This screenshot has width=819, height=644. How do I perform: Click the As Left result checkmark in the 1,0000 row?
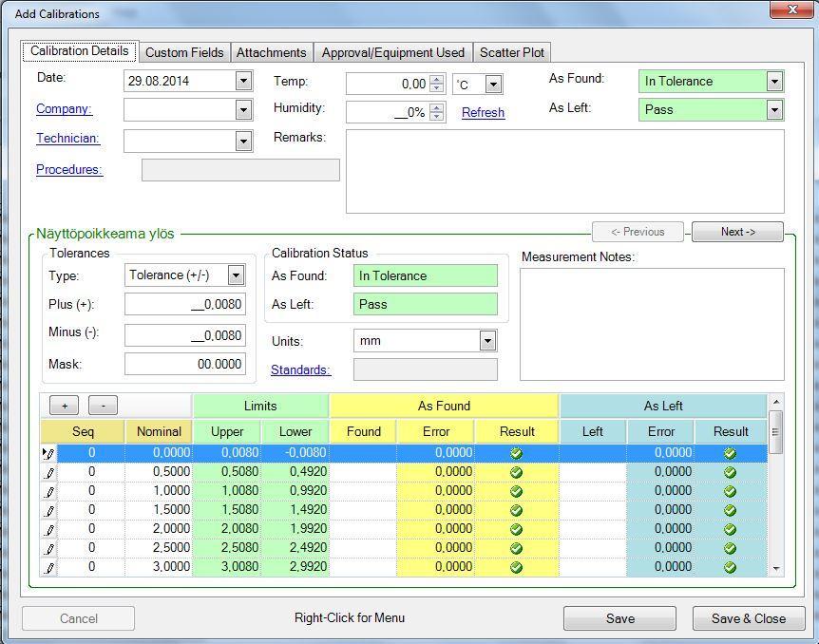[x=731, y=491]
